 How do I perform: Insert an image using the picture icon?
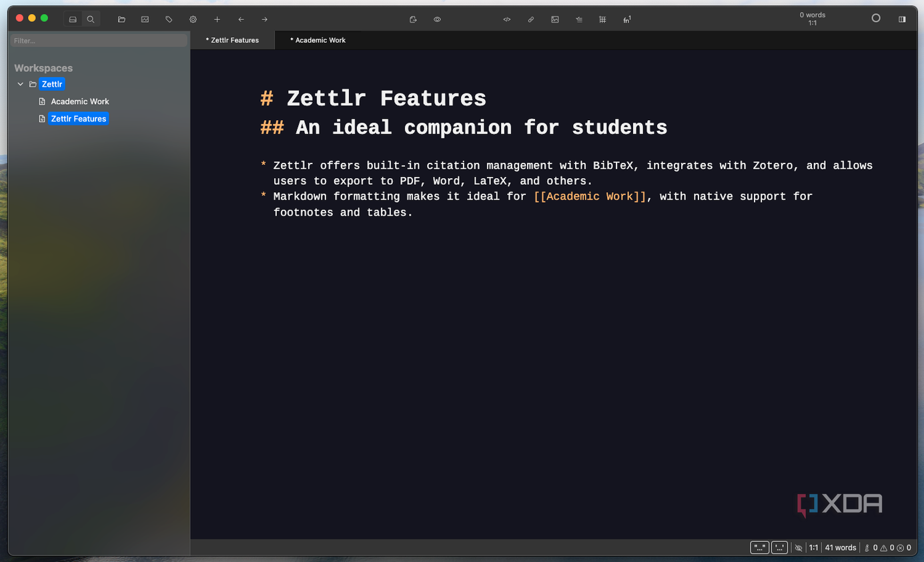coord(555,19)
